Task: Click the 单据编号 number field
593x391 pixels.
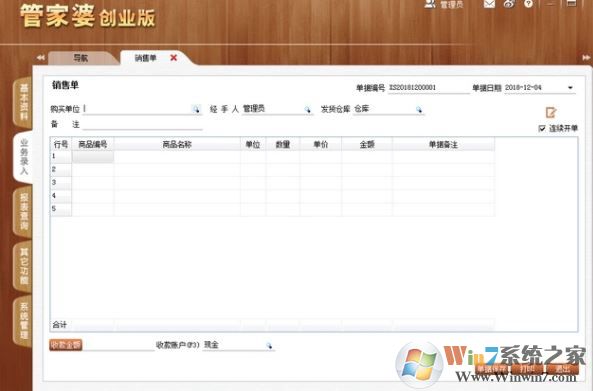Action: pos(429,88)
